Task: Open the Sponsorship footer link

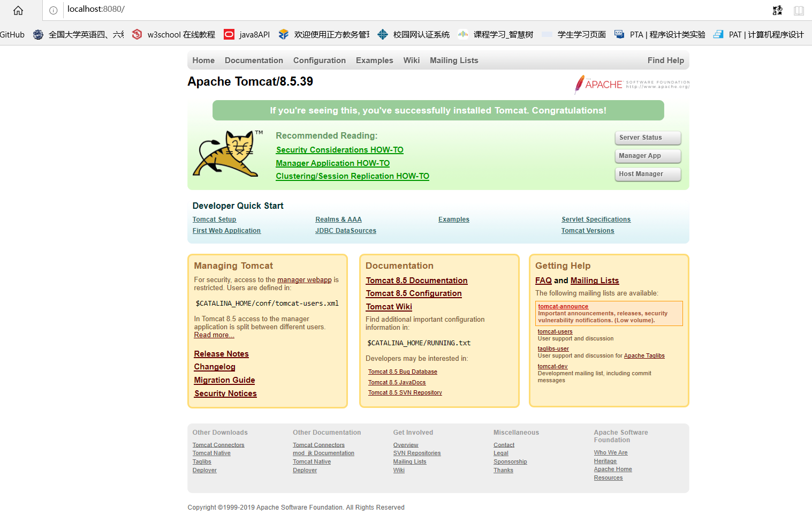Action: pyautogui.click(x=510, y=462)
